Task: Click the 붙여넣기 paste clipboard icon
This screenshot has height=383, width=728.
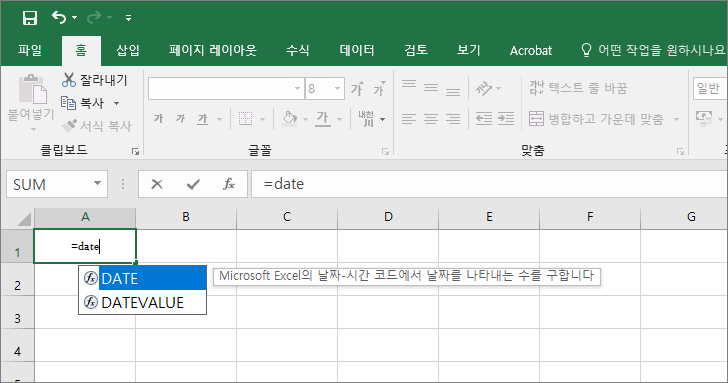Action: pos(32,89)
